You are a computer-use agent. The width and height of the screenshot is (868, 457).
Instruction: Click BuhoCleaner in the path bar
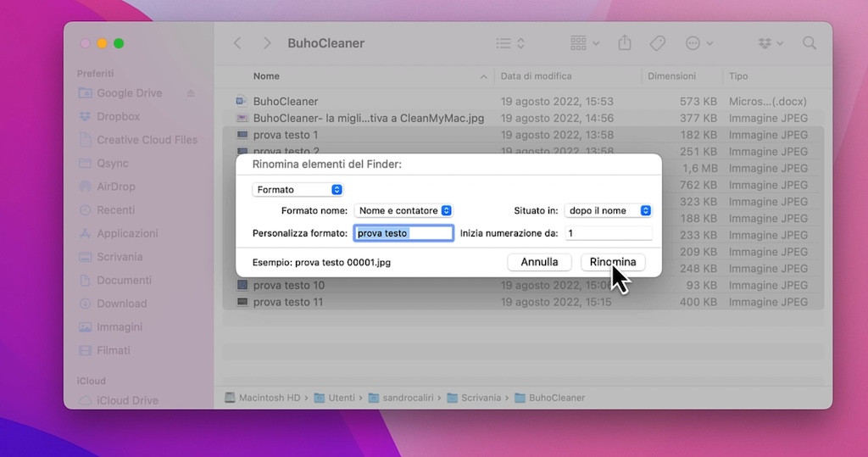(549, 398)
